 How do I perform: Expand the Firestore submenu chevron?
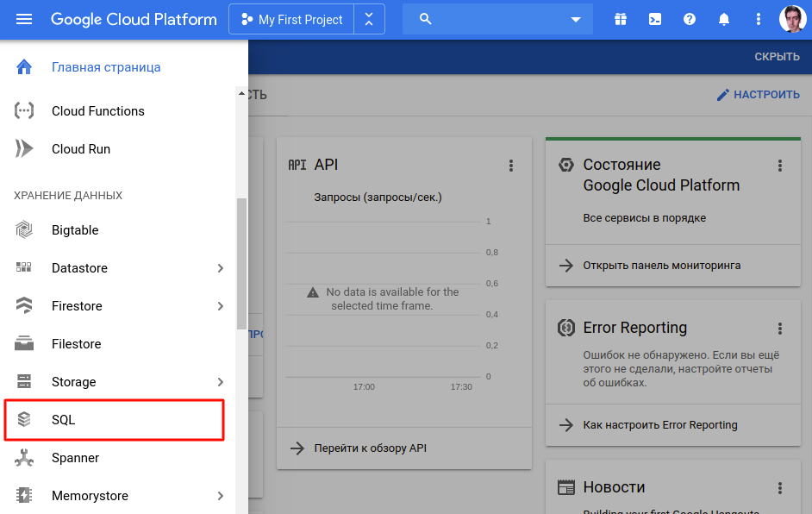pos(221,305)
